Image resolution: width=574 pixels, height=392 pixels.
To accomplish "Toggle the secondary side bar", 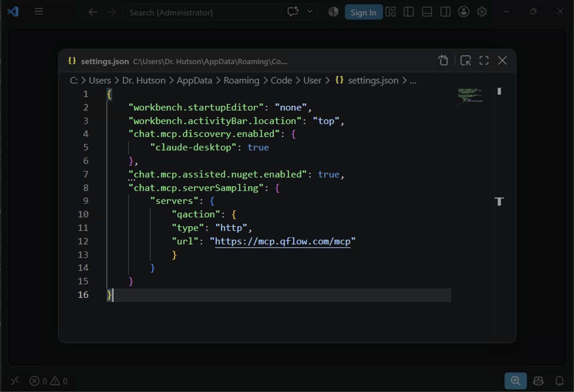I will pyautogui.click(x=445, y=12).
